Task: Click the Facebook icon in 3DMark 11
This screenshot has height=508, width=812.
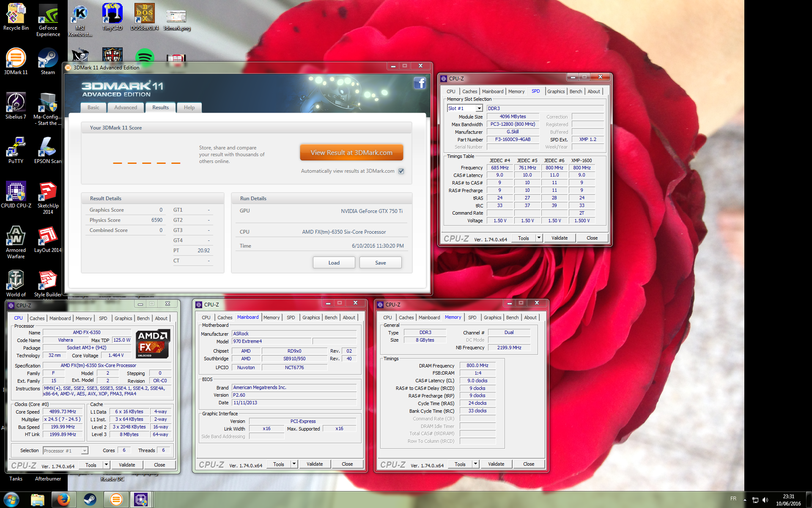Action: [x=420, y=83]
